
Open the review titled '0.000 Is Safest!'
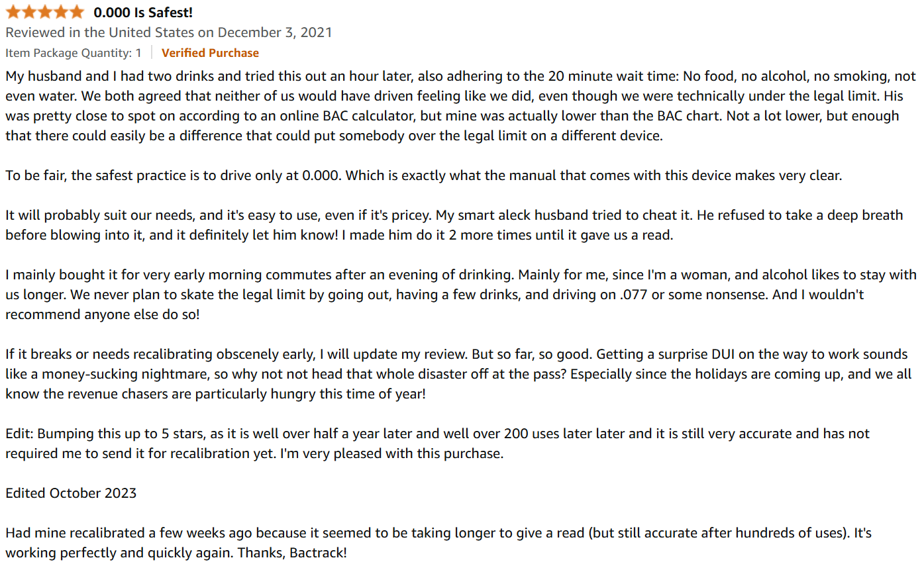[x=143, y=13]
